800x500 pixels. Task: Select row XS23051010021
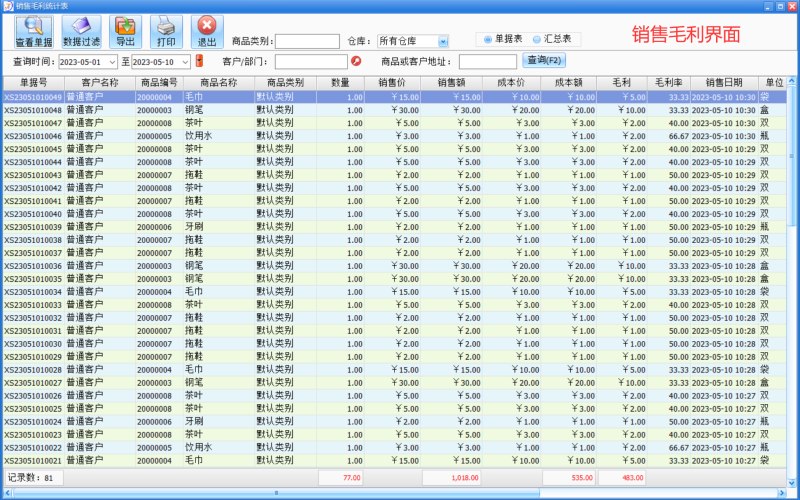[395, 461]
